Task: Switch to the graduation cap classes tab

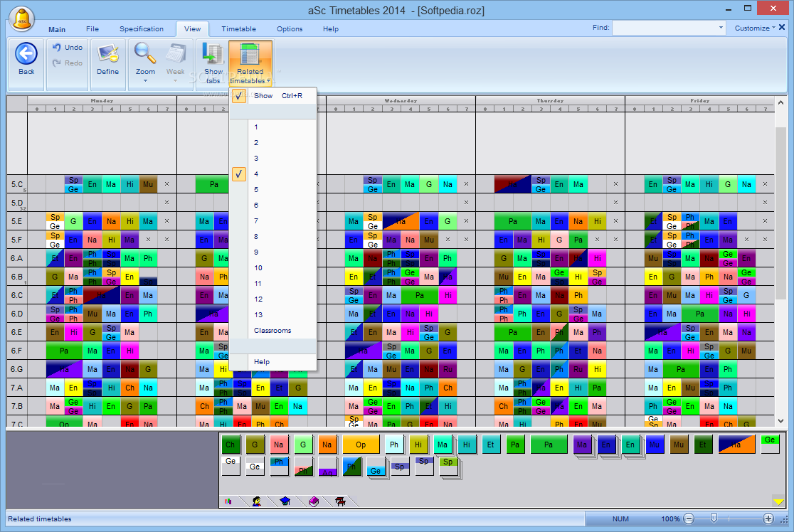Action: coord(285,501)
